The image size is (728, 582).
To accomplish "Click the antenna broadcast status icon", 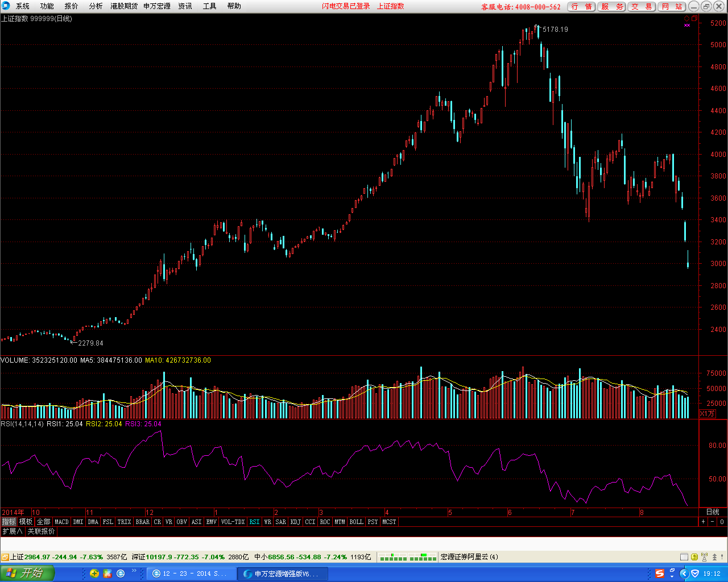I will pos(705,557).
